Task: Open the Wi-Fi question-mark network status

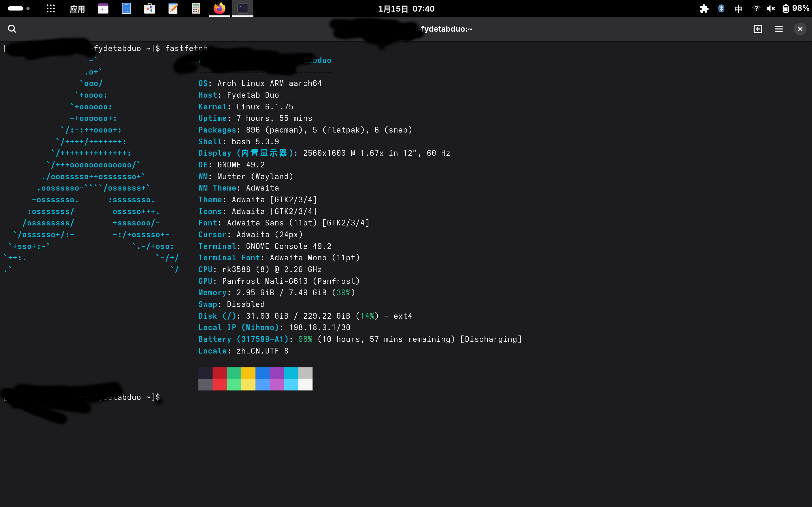Action: [756, 9]
